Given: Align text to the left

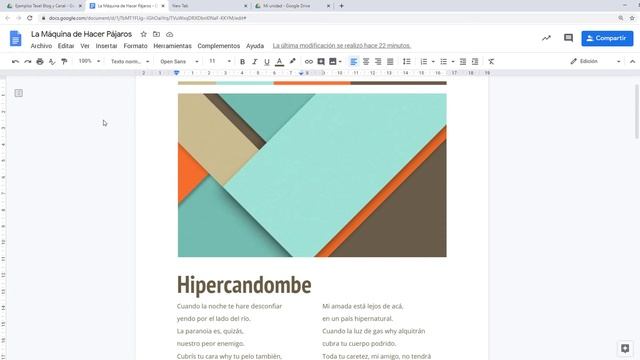Looking at the screenshot, I should [x=353, y=62].
